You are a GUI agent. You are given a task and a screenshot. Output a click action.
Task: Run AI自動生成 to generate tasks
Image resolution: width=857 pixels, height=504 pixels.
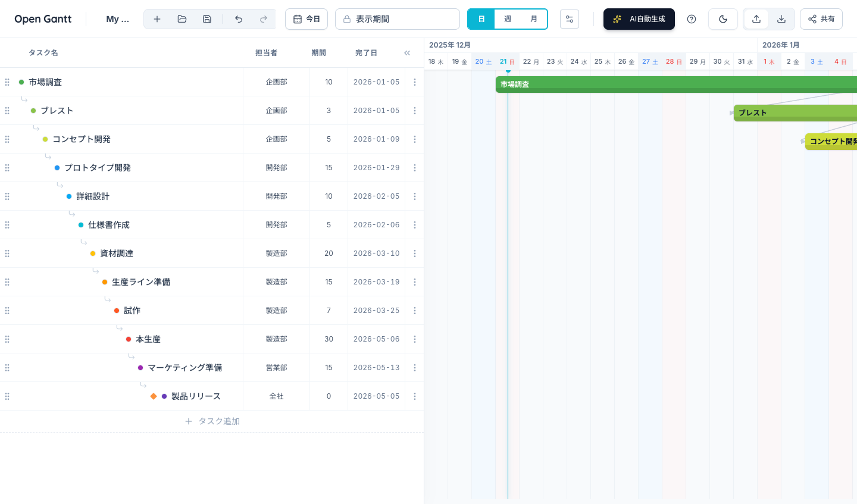(x=639, y=18)
